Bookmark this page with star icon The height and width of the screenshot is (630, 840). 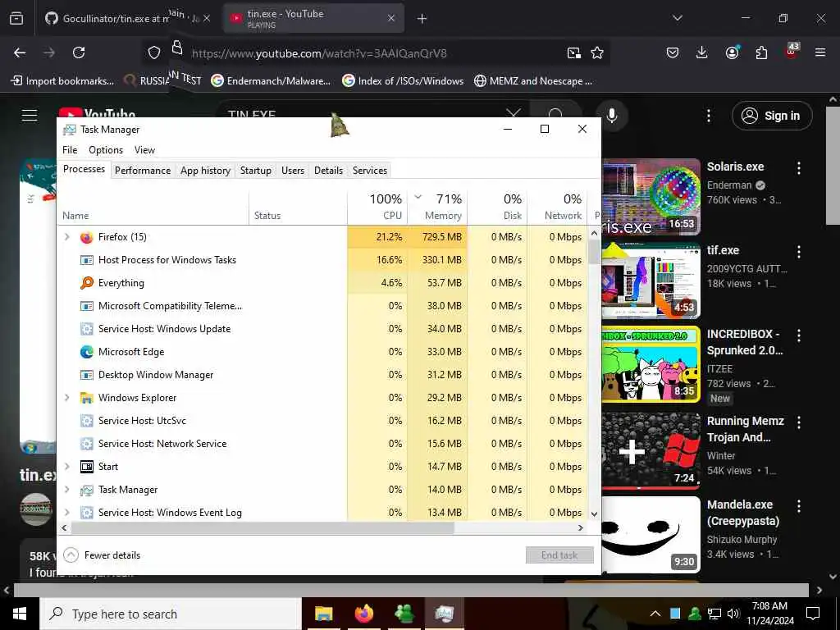[597, 52]
